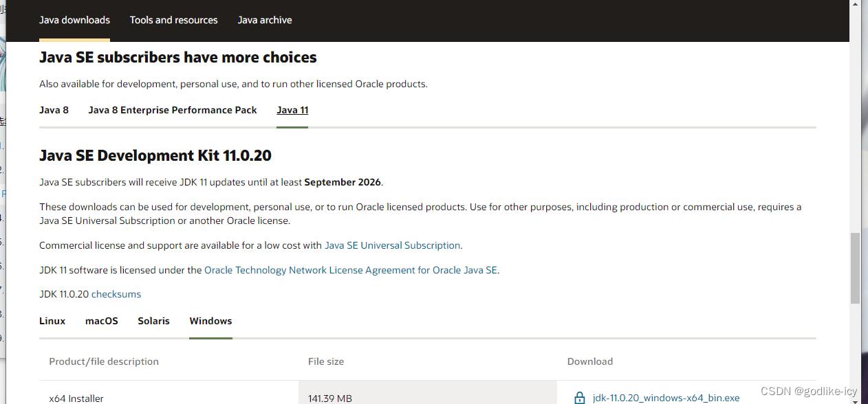Click the bold September 2026 text
Image resolution: width=868 pixels, height=404 pixels.
tap(343, 182)
